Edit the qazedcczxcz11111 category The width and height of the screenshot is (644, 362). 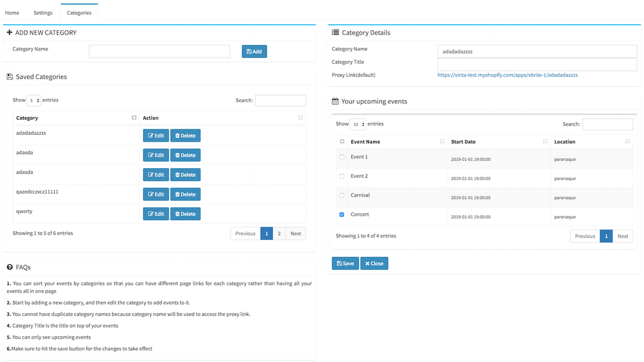[156, 194]
